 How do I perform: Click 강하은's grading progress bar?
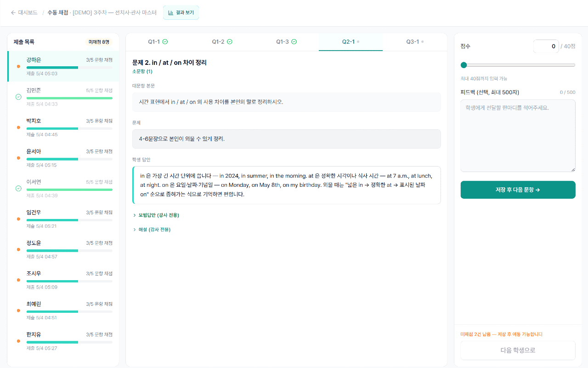pyautogui.click(x=69, y=68)
